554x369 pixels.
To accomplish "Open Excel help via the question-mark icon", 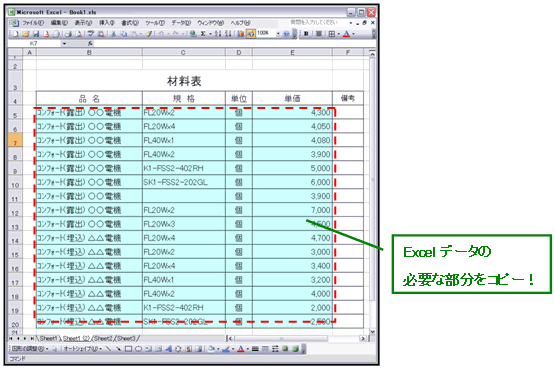I will point(286,34).
